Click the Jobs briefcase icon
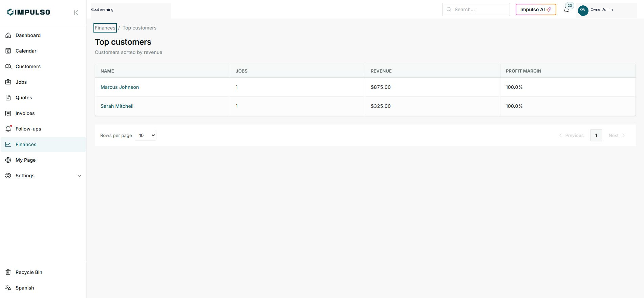644x298 pixels. [x=8, y=82]
